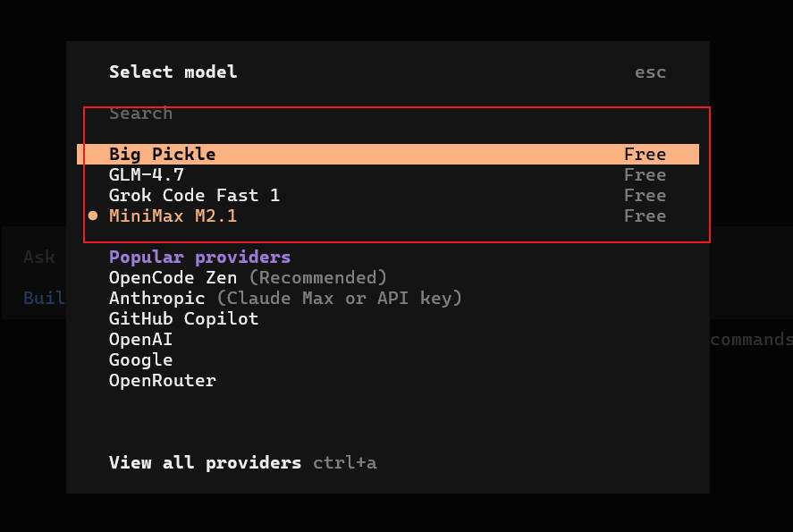Click View all providers
793x532 pixels.
point(205,462)
